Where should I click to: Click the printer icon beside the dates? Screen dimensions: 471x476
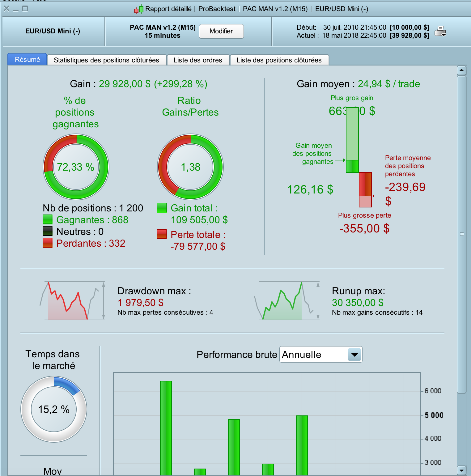coord(440,31)
